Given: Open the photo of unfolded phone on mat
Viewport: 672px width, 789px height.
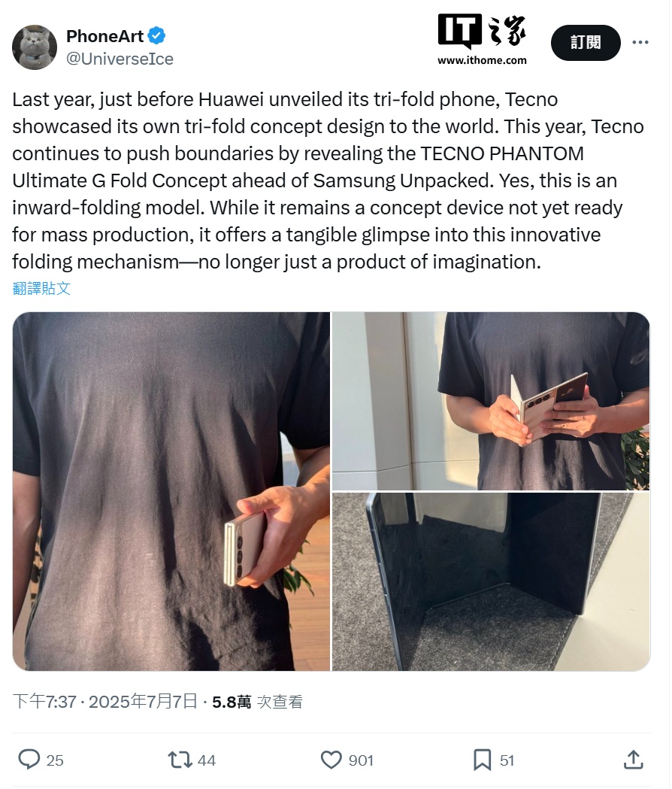Looking at the screenshot, I should point(491,581).
